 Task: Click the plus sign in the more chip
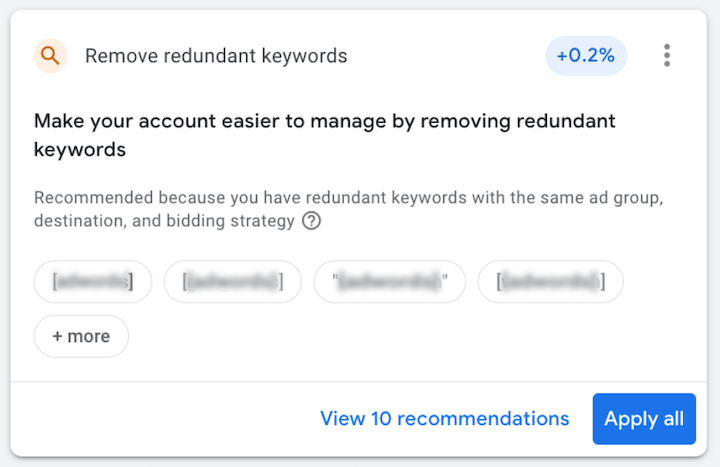pyautogui.click(x=57, y=336)
